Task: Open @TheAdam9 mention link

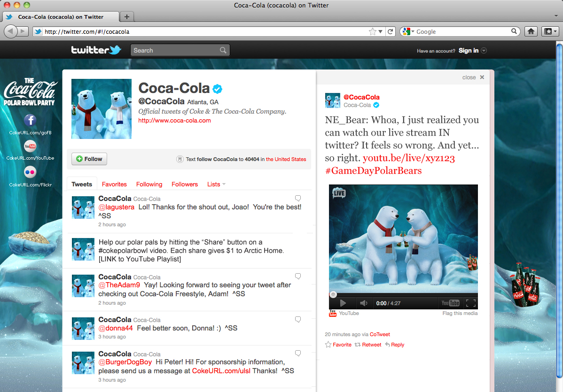Action: coord(119,285)
